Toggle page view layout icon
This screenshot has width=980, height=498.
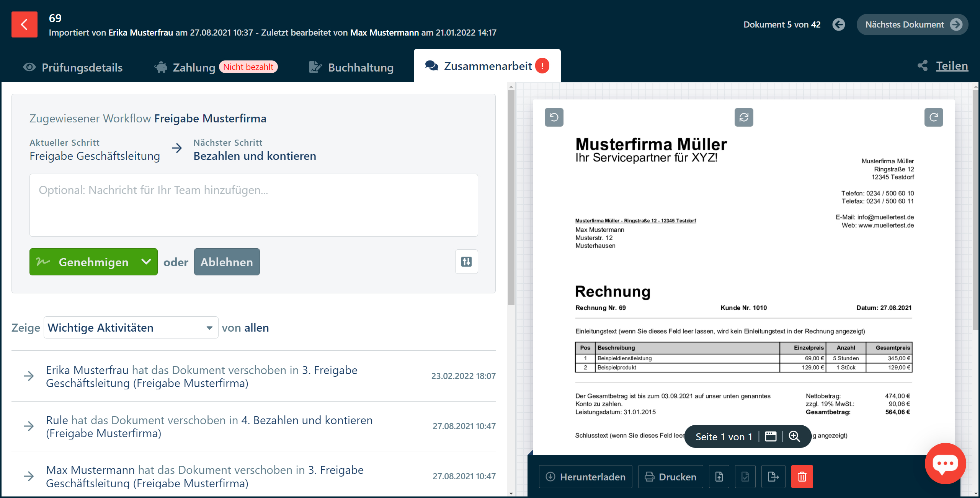click(x=770, y=436)
